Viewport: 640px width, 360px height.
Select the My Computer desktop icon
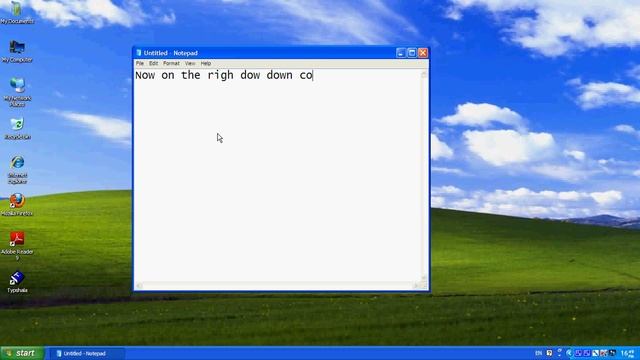[x=17, y=51]
